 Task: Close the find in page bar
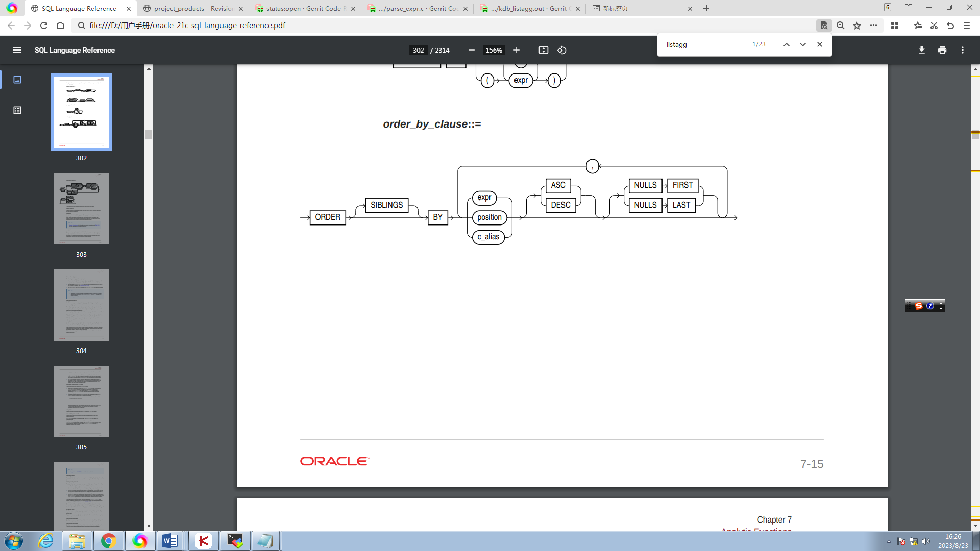coord(819,45)
